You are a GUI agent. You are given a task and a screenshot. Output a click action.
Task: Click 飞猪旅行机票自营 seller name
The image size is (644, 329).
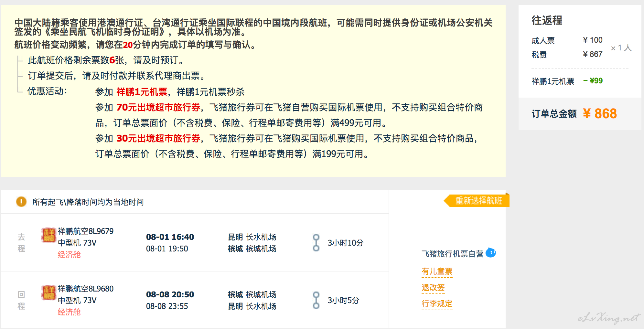(x=452, y=254)
